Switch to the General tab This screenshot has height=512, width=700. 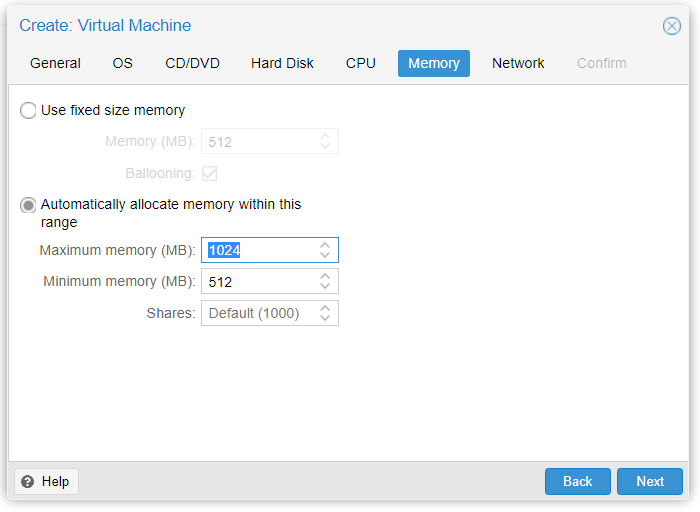[x=55, y=63]
